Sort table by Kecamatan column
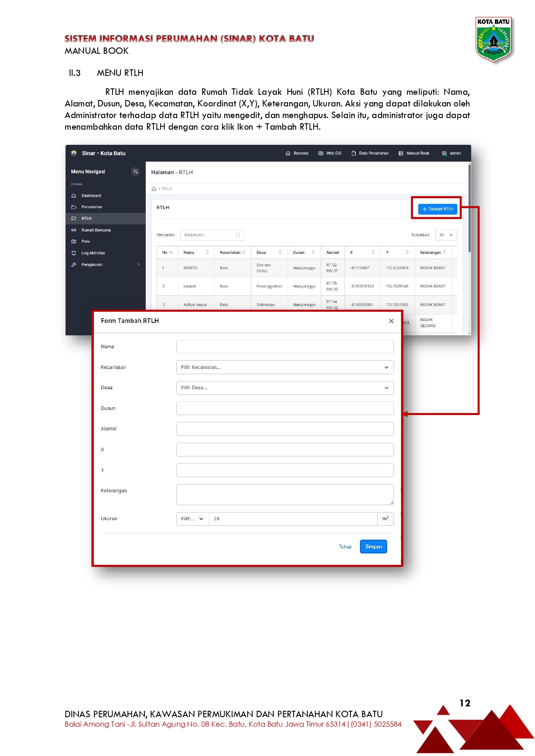The image size is (535, 756). [233, 253]
